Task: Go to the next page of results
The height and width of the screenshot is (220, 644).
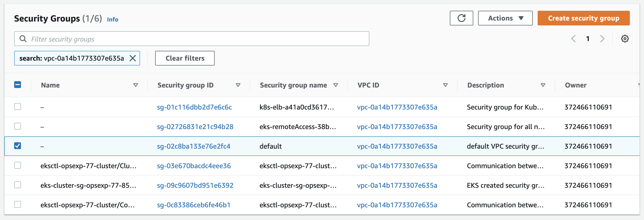Action: (x=602, y=39)
